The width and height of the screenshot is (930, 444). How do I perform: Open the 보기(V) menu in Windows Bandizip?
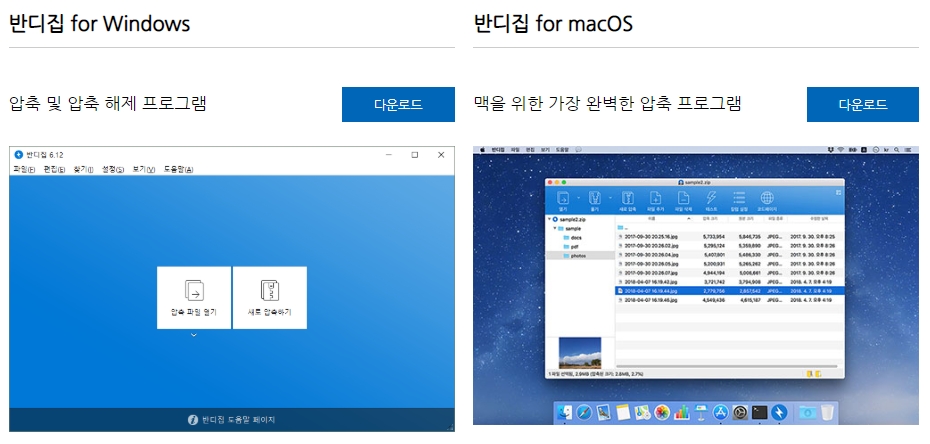pyautogui.click(x=144, y=170)
